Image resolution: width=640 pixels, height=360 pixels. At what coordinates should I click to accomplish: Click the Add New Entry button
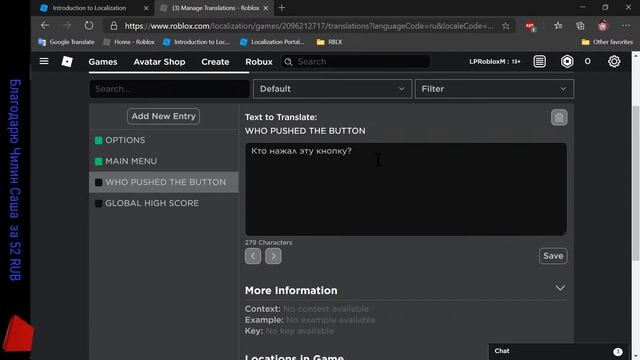163,116
